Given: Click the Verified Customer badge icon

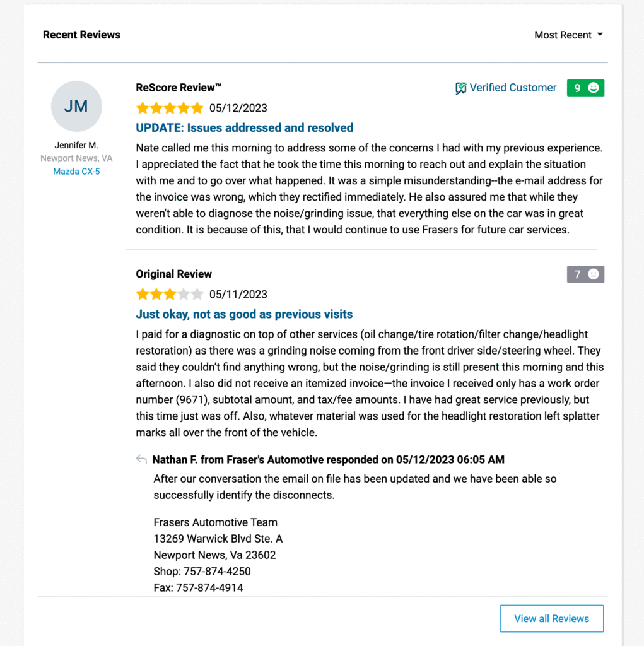Looking at the screenshot, I should pyautogui.click(x=460, y=88).
